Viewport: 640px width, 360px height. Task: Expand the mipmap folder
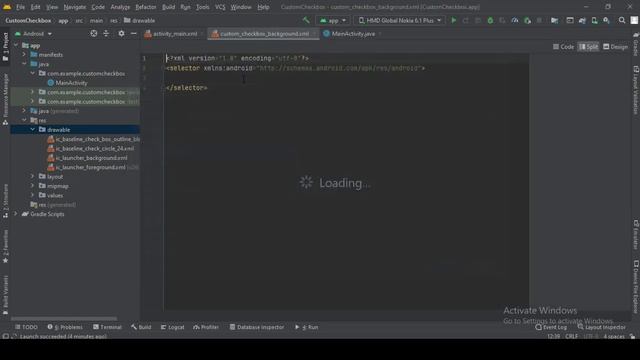(x=33, y=186)
